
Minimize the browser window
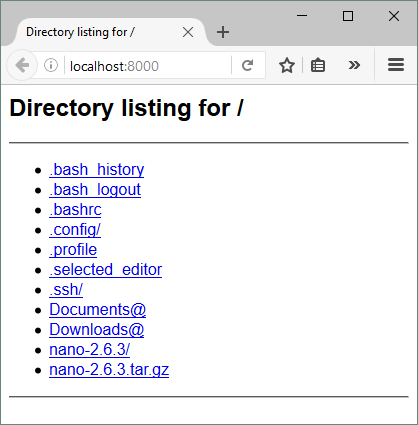tap(302, 16)
